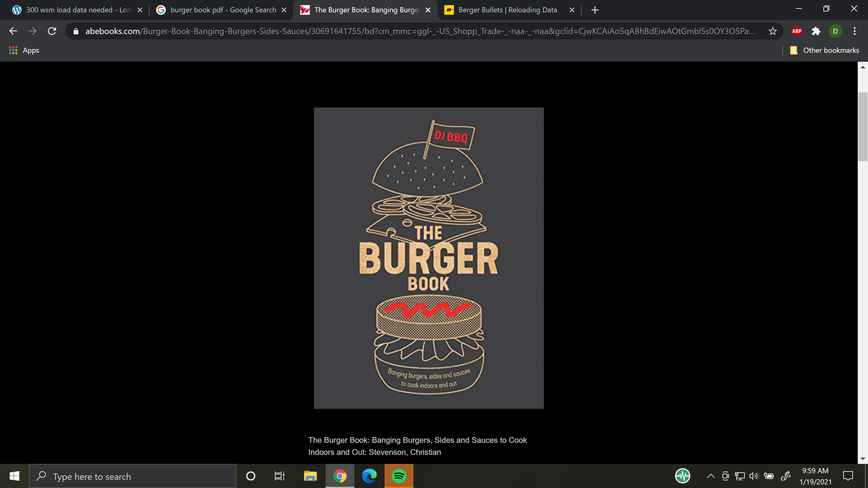Launch Microsoft Edge from the taskbar
This screenshot has height=488, width=868.
point(369,476)
